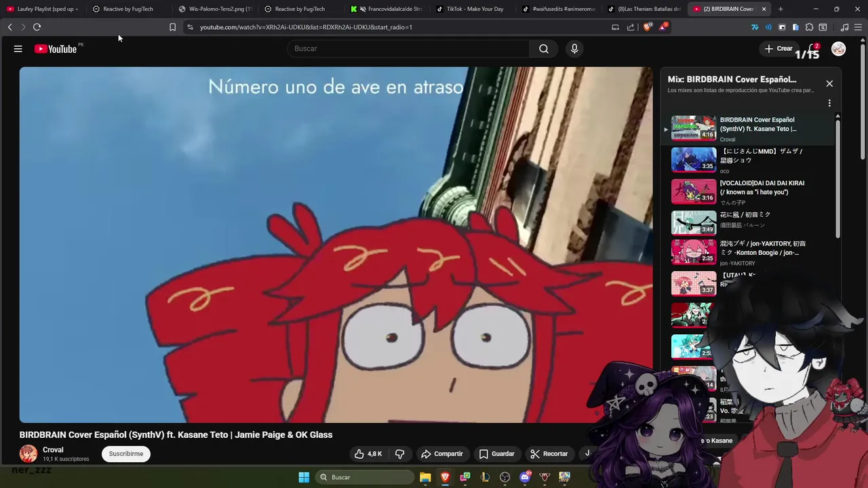Play the 3:37 UTAU playlist thumbnail
The width and height of the screenshot is (868, 488).
pos(694,284)
